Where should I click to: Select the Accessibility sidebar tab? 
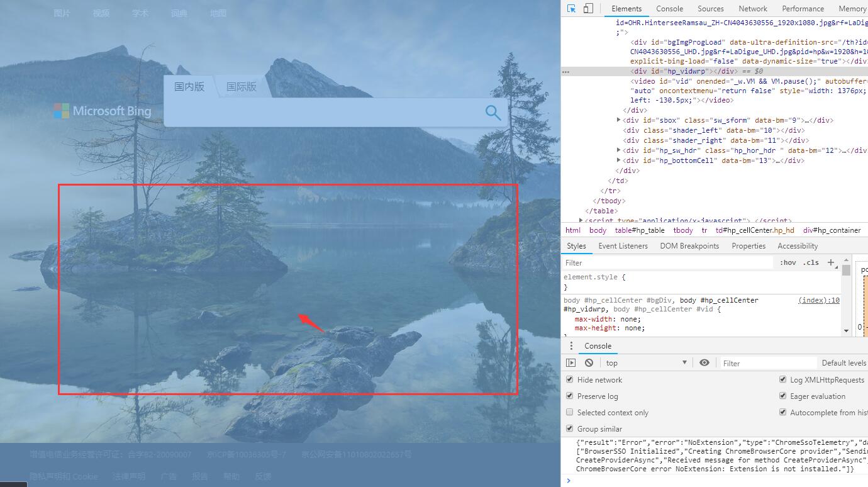pos(798,246)
